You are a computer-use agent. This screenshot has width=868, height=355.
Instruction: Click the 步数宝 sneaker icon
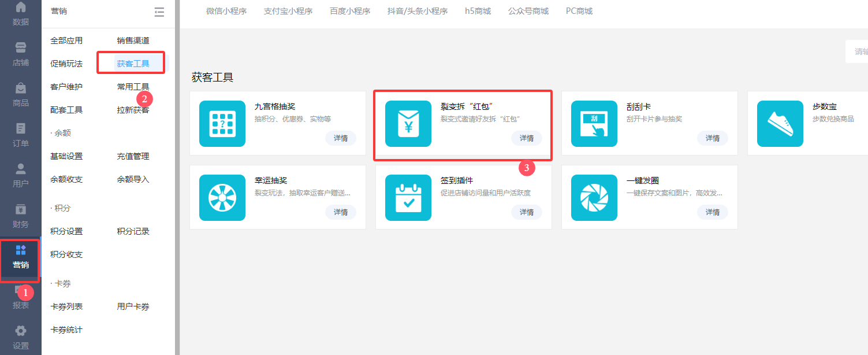pos(780,124)
